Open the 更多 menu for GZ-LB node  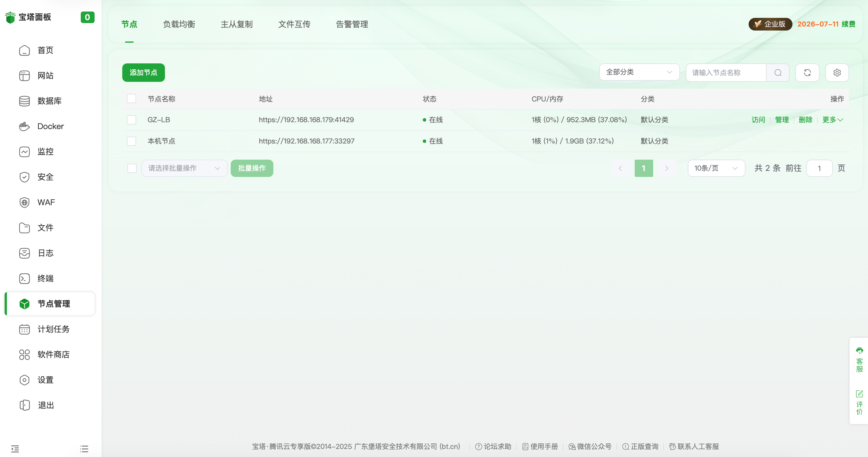[x=832, y=120]
